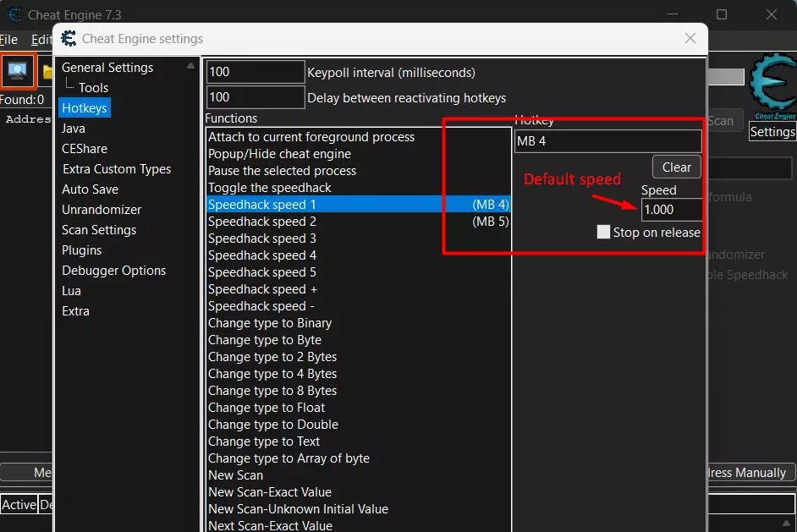Select Change type to Array of byte
The image size is (797, 532).
coord(359,458)
